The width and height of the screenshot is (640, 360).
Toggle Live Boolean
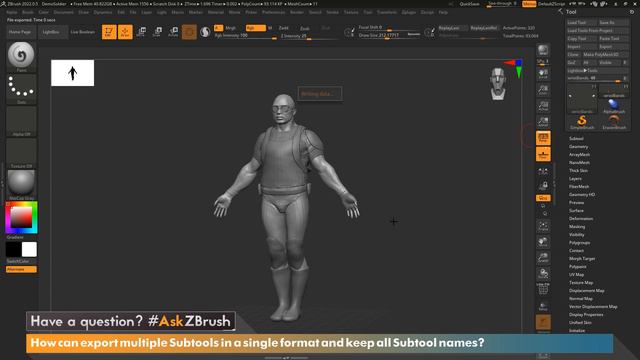(82, 32)
